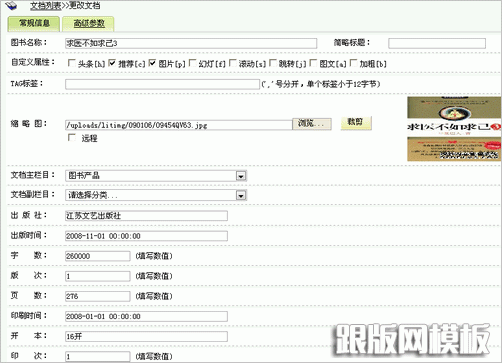502x363 pixels.
Task: Focus the 出版时间 date field
Action: pos(146,236)
